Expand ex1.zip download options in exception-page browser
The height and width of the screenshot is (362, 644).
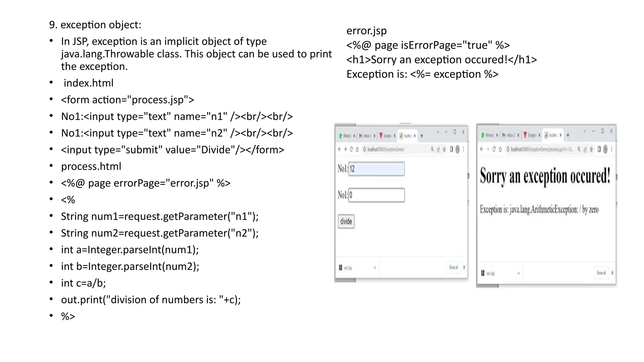pyautogui.click(x=519, y=273)
